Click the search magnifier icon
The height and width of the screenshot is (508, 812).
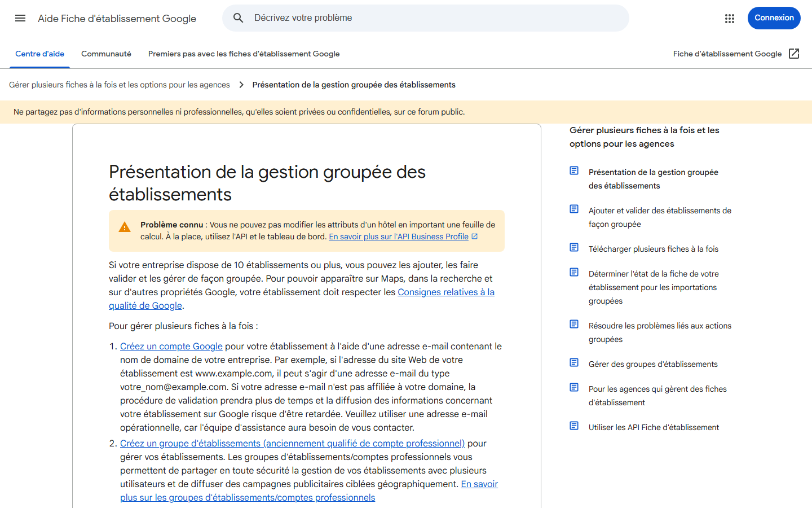point(239,18)
